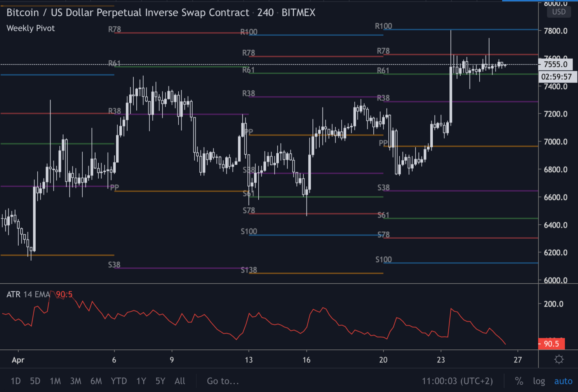Image resolution: width=578 pixels, height=392 pixels.
Task: Select the 6M time range
Action: 96,381
